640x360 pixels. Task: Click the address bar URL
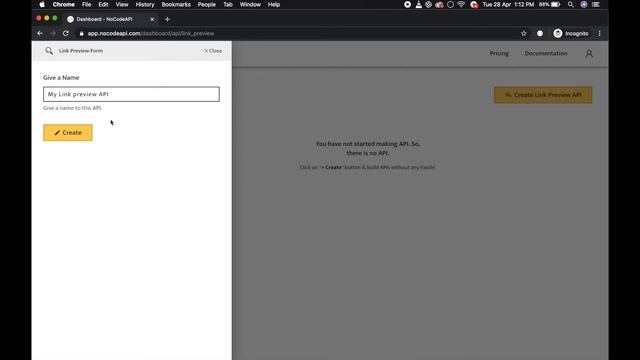pyautogui.click(x=151, y=33)
